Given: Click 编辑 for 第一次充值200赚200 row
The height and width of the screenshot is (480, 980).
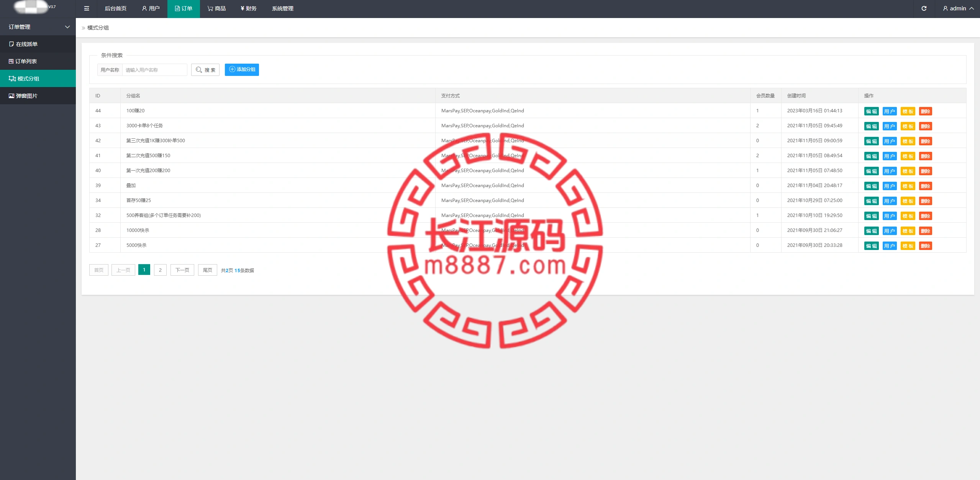Looking at the screenshot, I should coord(871,171).
